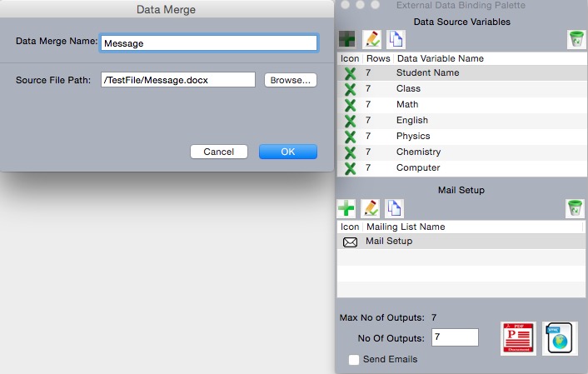Image resolution: width=588 pixels, height=374 pixels.
Task: Enable the Send Emails checkbox
Action: (x=354, y=360)
